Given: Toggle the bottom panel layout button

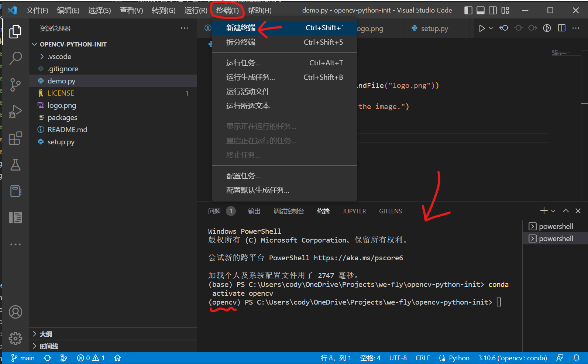Looking at the screenshot, I should click(x=480, y=10).
